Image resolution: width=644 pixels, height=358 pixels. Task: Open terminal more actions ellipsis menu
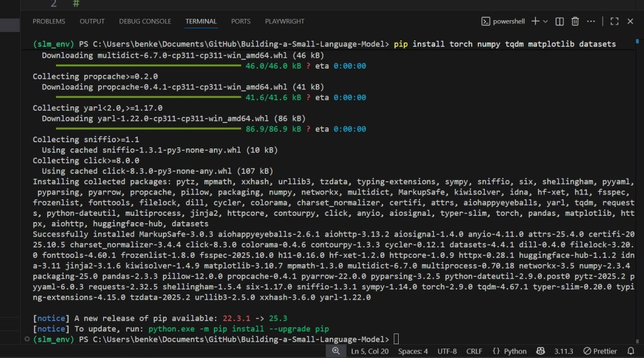591,21
